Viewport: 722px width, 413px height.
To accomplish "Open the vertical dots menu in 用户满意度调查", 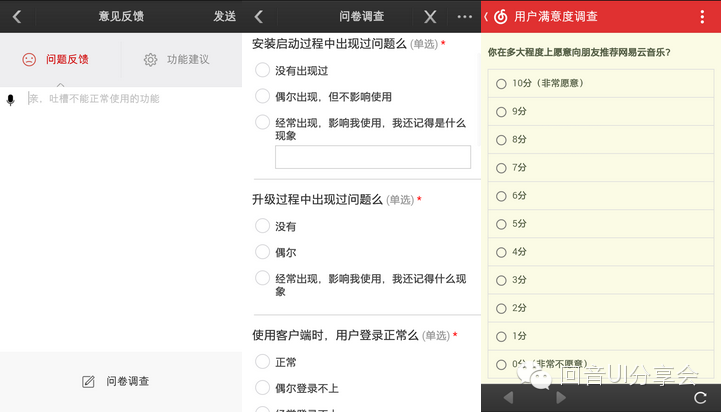I will pyautogui.click(x=702, y=17).
